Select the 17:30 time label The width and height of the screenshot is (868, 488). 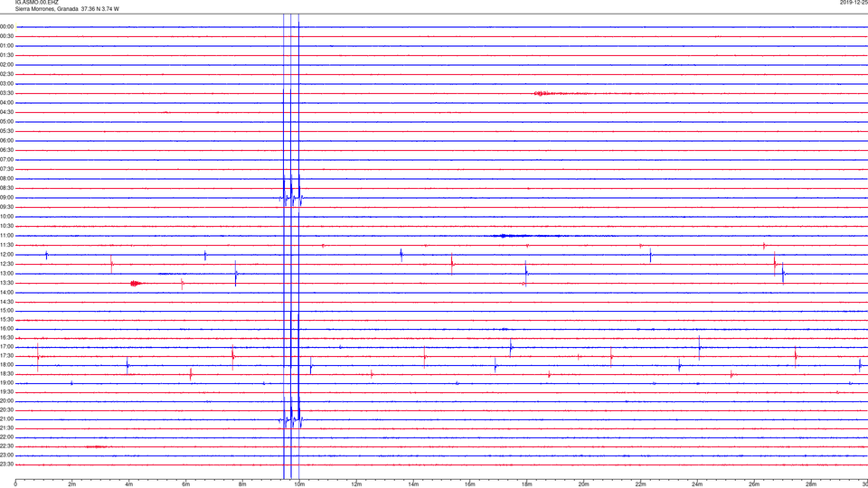(6, 356)
